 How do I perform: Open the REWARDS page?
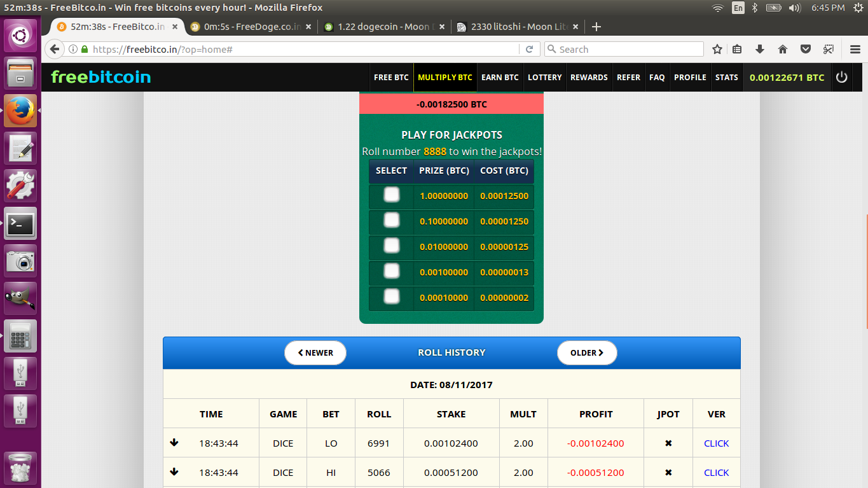pyautogui.click(x=589, y=78)
